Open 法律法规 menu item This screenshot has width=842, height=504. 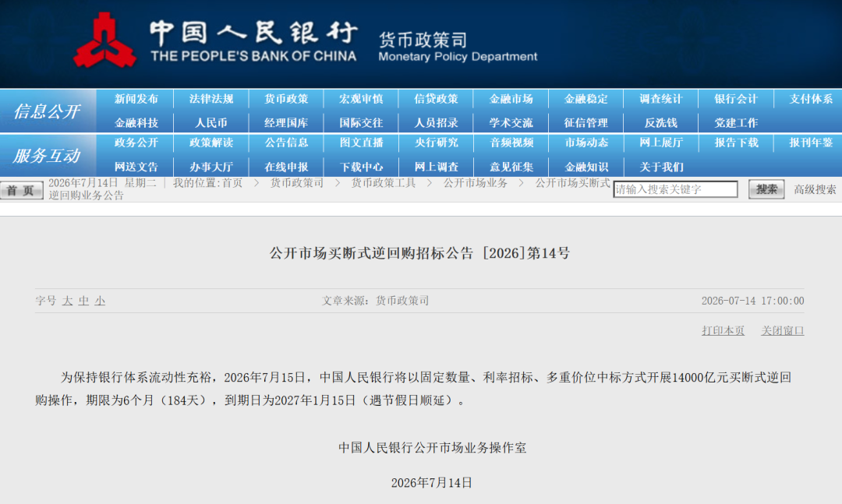pyautogui.click(x=211, y=99)
